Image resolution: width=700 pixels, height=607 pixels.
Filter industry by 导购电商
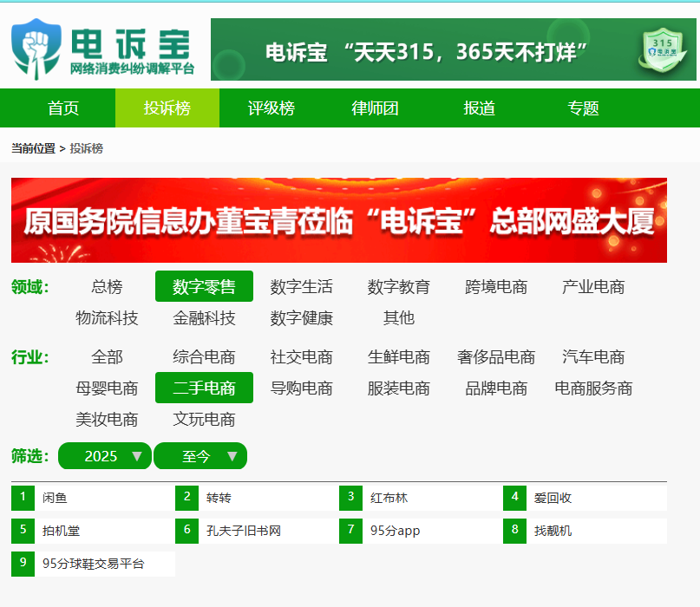[x=301, y=388]
